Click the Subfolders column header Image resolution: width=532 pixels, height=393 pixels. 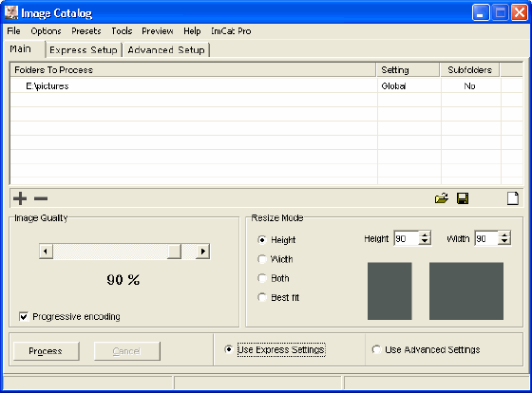point(470,70)
